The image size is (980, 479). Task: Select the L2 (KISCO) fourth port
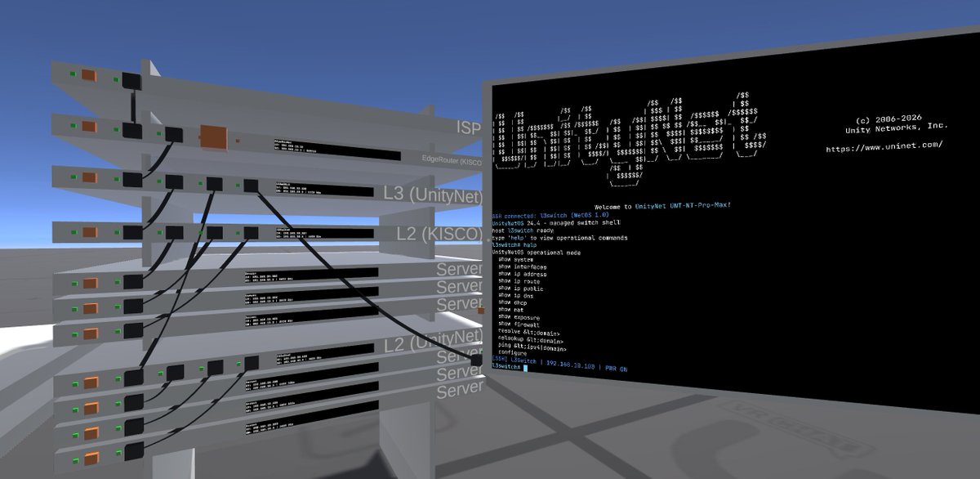(x=252, y=232)
